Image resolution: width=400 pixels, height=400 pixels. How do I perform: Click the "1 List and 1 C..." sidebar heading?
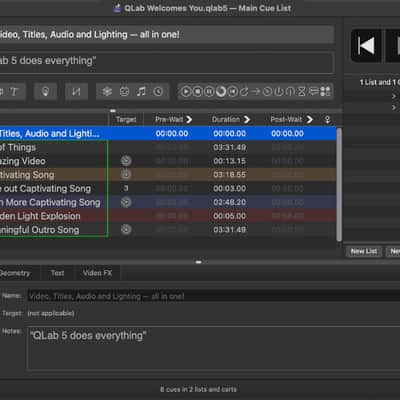point(380,82)
